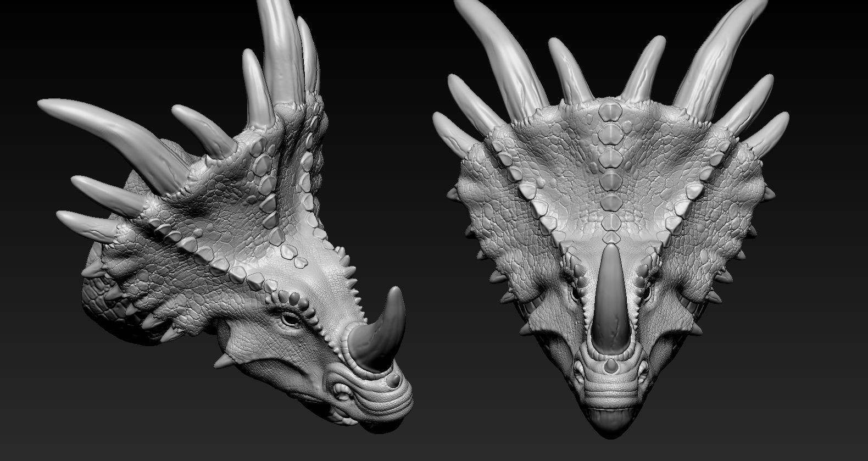Click the central nose horn on front-view head
The image size is (868, 461).
tap(610, 299)
